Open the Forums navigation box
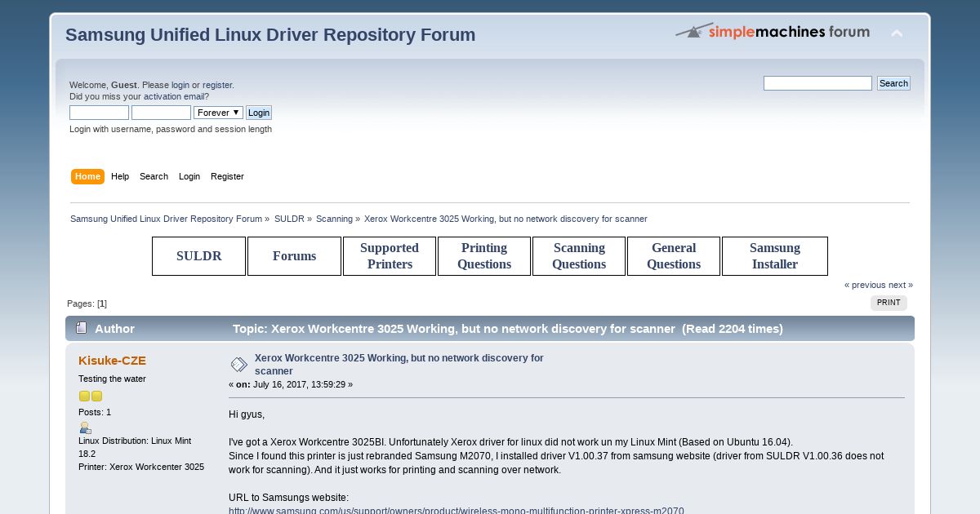Viewport: 980px width, 514px height. (294, 256)
